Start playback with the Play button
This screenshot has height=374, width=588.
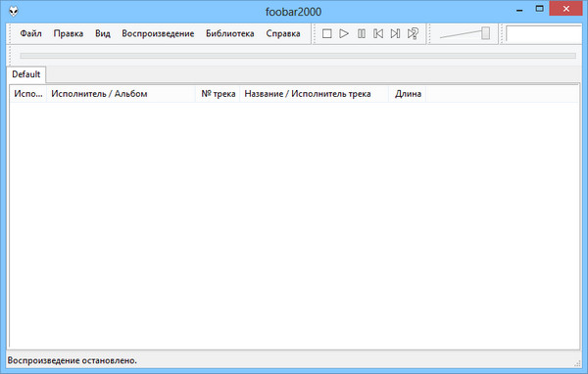[344, 33]
